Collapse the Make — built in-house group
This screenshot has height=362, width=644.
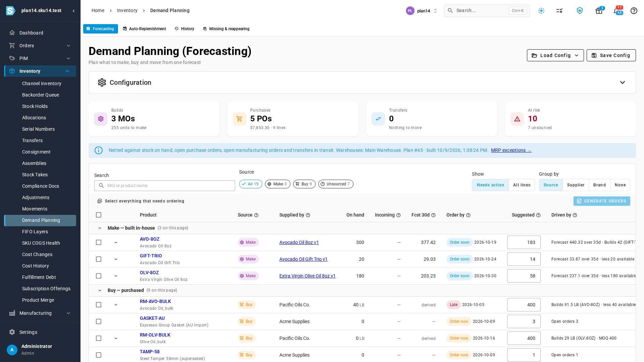click(x=100, y=228)
